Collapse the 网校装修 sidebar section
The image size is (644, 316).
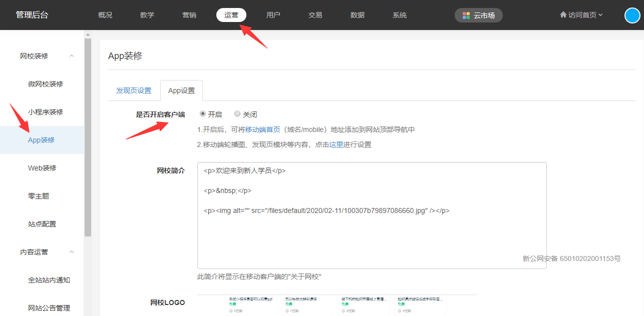[72, 56]
